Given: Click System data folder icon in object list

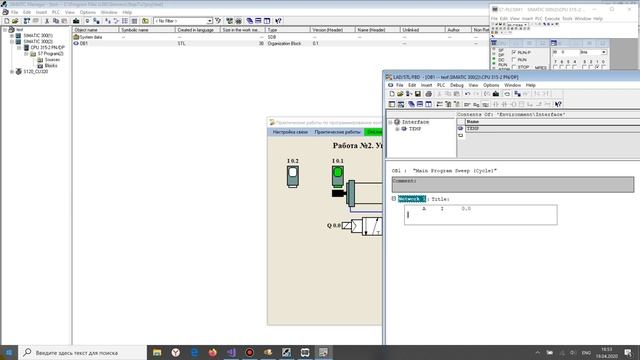Looking at the screenshot, I should tap(76, 37).
